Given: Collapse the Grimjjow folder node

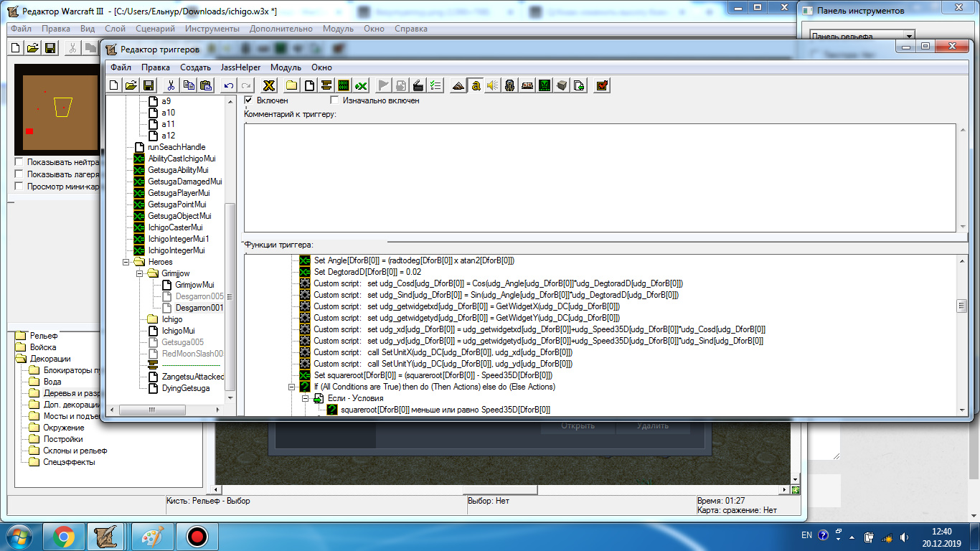Looking at the screenshot, I should coord(139,273).
